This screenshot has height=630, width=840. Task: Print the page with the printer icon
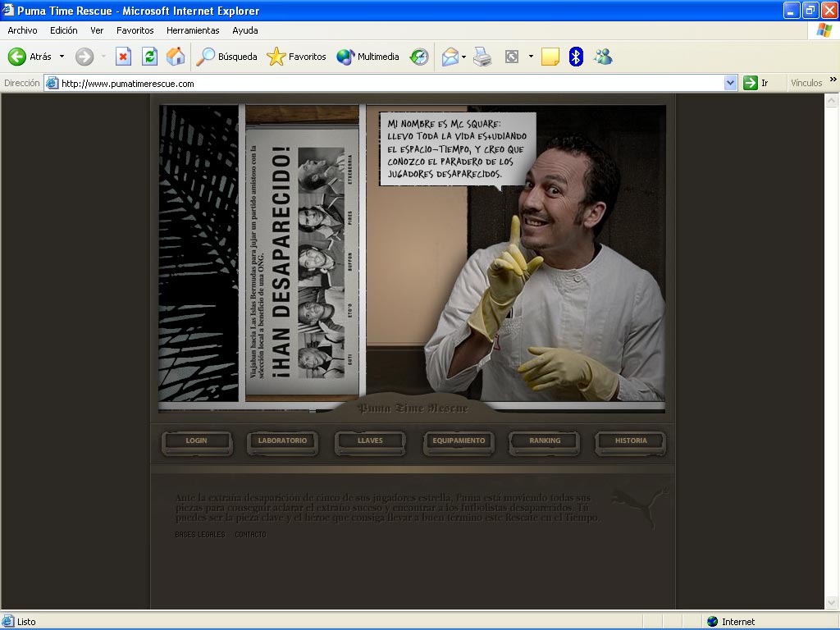pos(482,57)
